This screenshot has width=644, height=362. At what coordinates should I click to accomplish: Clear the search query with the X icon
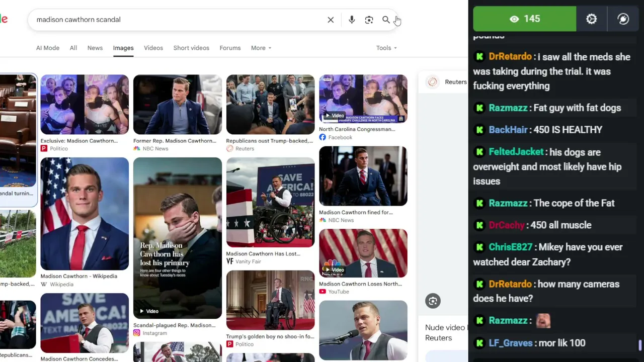[331, 20]
